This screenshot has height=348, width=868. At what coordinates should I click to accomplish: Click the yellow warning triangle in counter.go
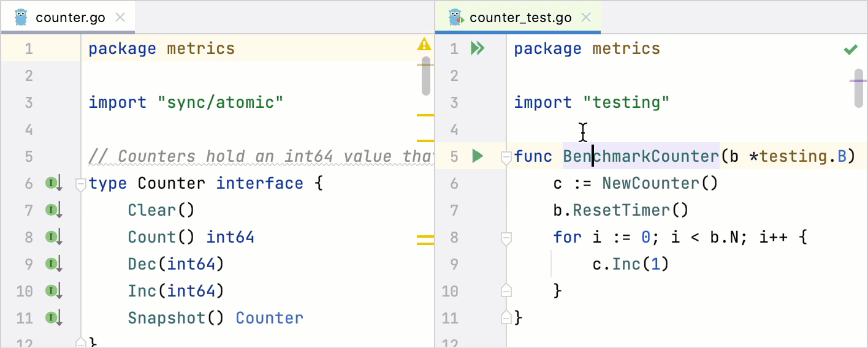(424, 44)
